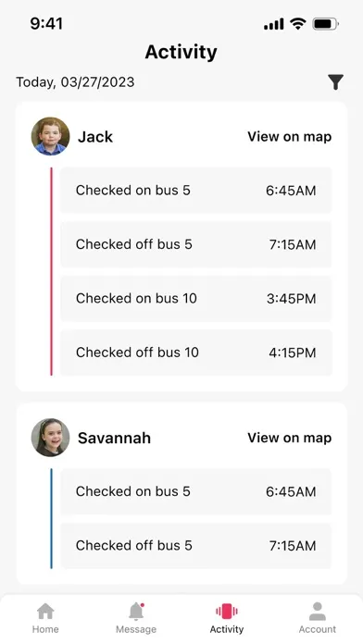Switch to the Message tab label
Screen dimensions: 363x644
point(136,629)
